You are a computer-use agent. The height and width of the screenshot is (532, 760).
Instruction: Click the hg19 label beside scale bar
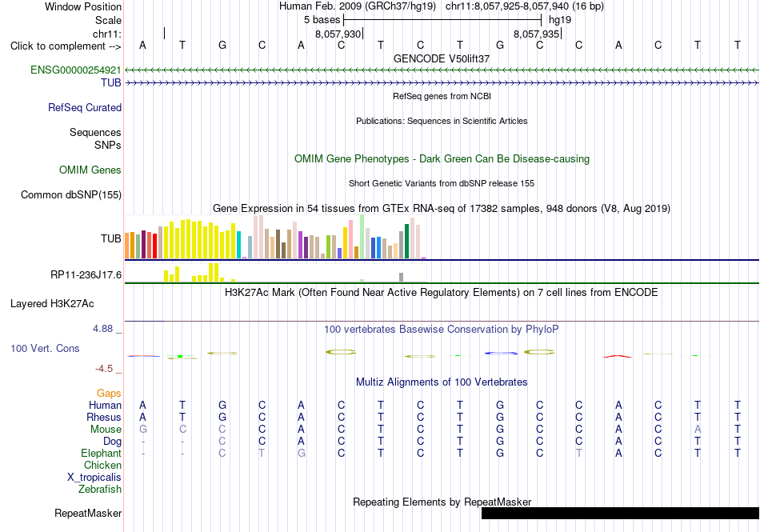(560, 20)
